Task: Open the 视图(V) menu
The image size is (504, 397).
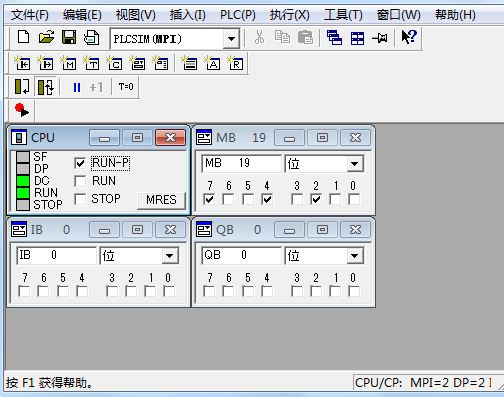Action: [135, 15]
